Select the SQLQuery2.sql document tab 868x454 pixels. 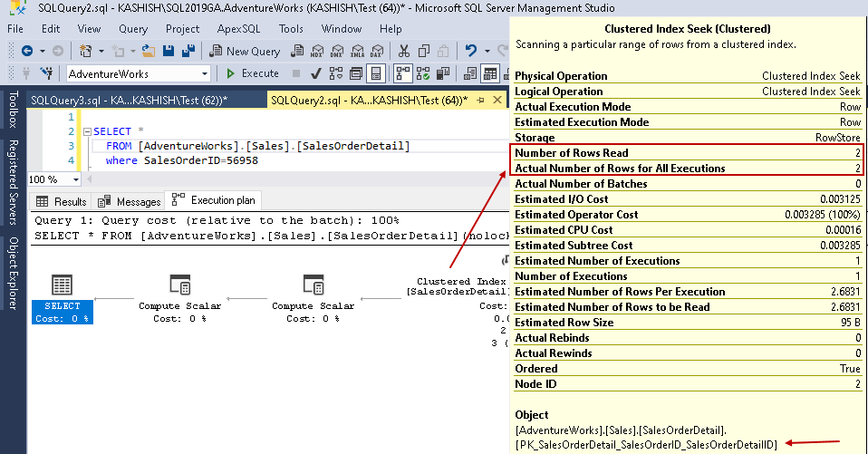click(369, 101)
